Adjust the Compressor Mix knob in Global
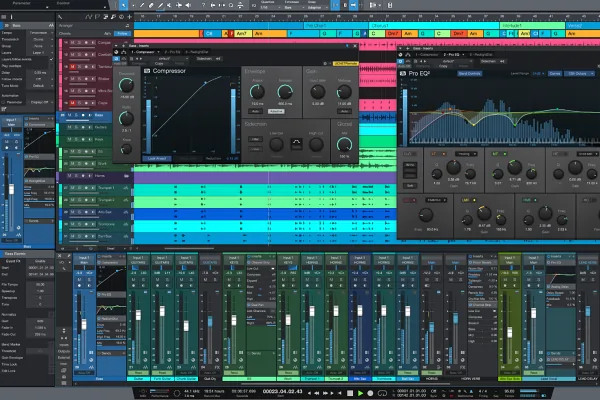 (344, 145)
